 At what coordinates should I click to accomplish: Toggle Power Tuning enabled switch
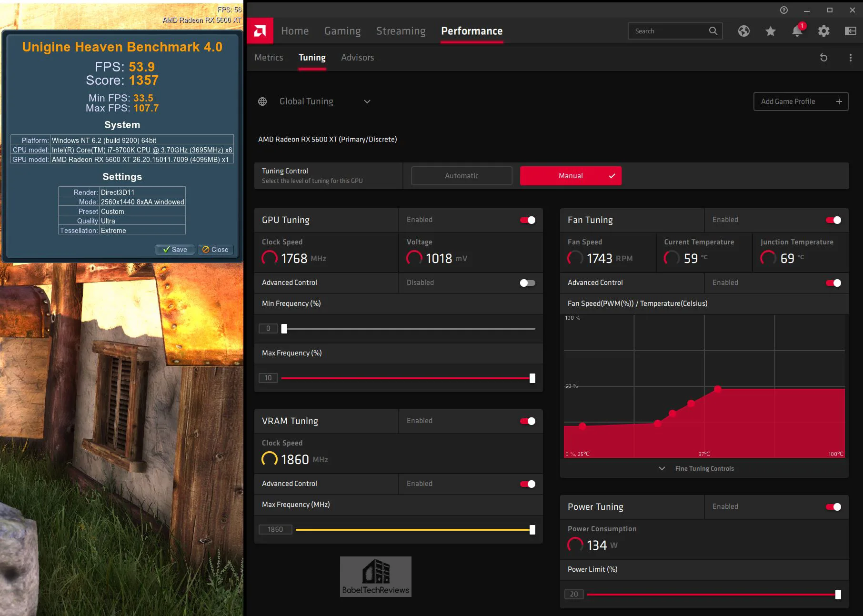tap(833, 507)
